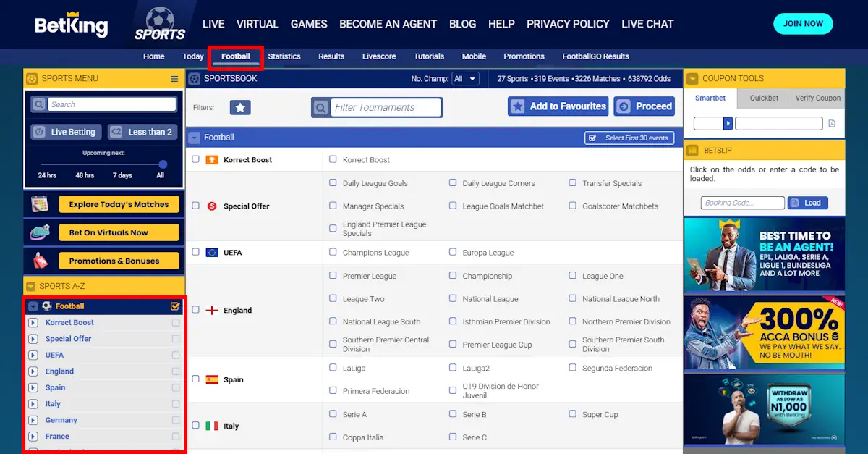This screenshot has width=868, height=454.
Task: Check the Serie A checkbox
Action: (x=333, y=414)
